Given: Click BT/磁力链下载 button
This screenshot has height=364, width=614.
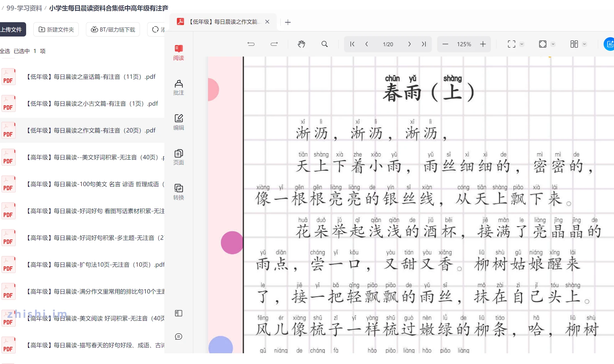Looking at the screenshot, I should (x=113, y=29).
